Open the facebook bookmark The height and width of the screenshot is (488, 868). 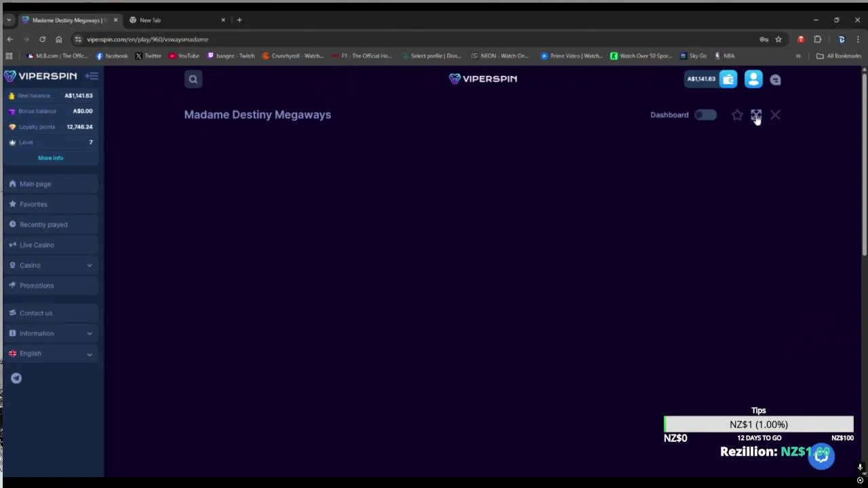pos(112,56)
